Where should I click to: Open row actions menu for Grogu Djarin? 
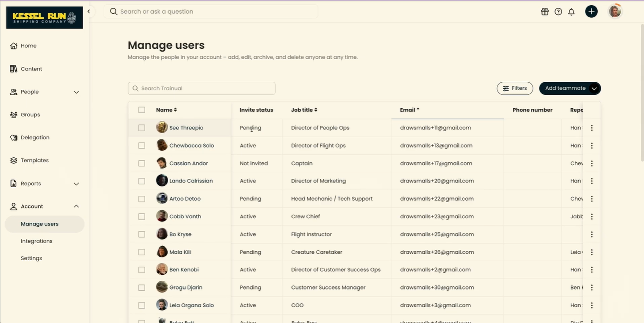click(592, 288)
